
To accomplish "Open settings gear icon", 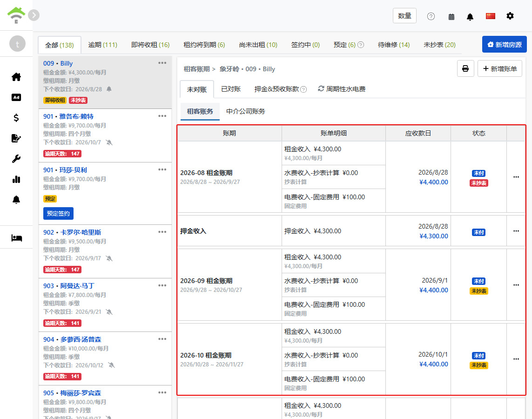I will click(510, 16).
